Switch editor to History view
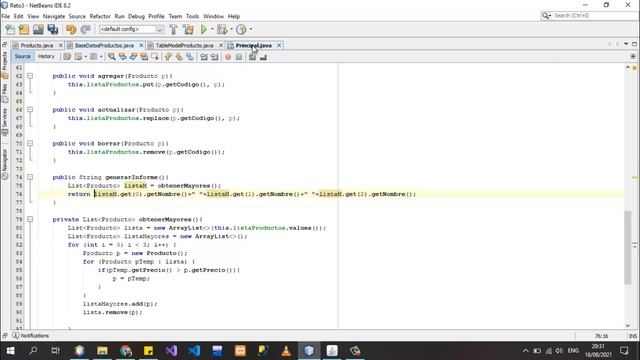 (46, 57)
